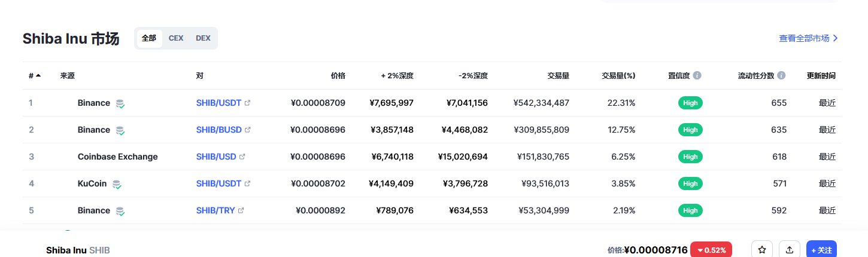Click the Shiba Inu 市场 heading
Image resolution: width=868 pixels, height=257 pixels.
[71, 39]
